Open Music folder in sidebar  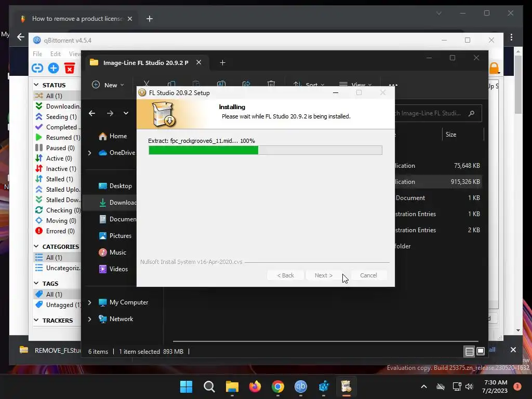[x=113, y=252]
